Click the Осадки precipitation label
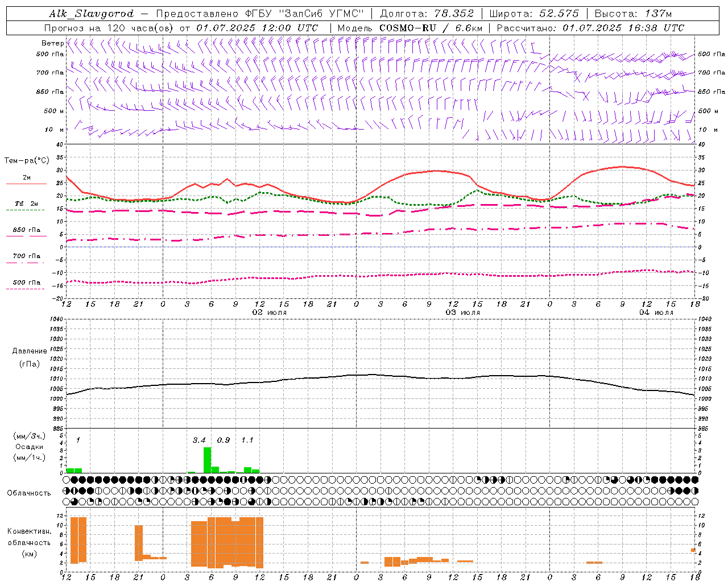The image size is (728, 582). click(30, 447)
